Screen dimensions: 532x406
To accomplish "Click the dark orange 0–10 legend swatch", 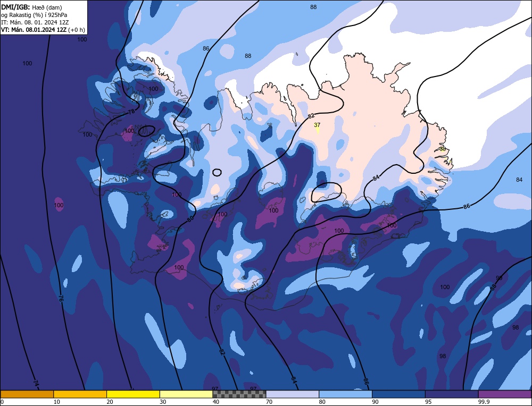I will [27, 394].
